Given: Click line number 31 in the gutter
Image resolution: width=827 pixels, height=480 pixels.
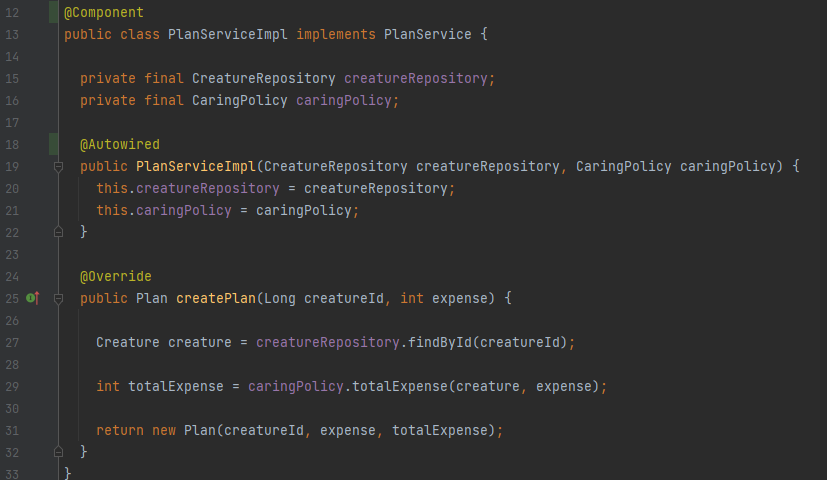Looking at the screenshot, I should click(x=12, y=431).
